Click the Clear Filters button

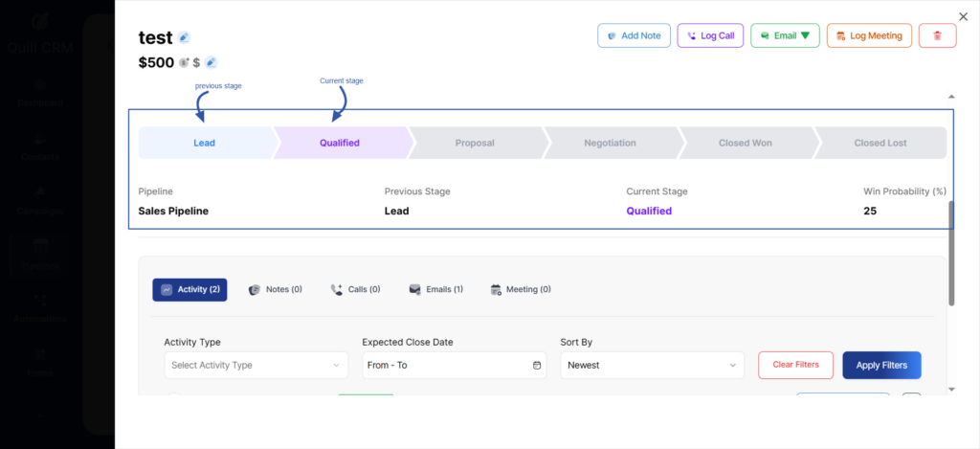[795, 365]
